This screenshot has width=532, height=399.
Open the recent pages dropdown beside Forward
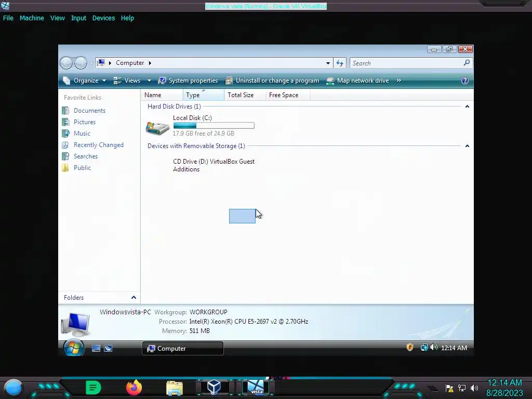click(x=91, y=63)
